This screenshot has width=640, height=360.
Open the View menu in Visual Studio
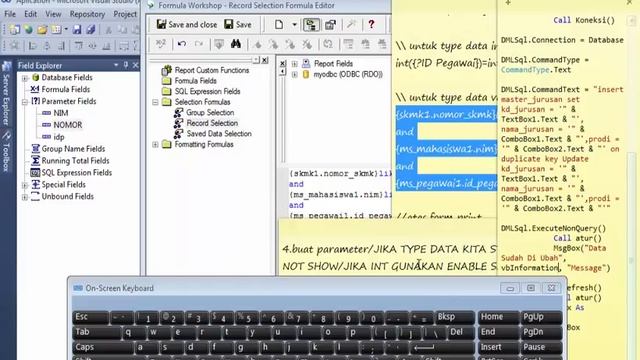pos(53,14)
